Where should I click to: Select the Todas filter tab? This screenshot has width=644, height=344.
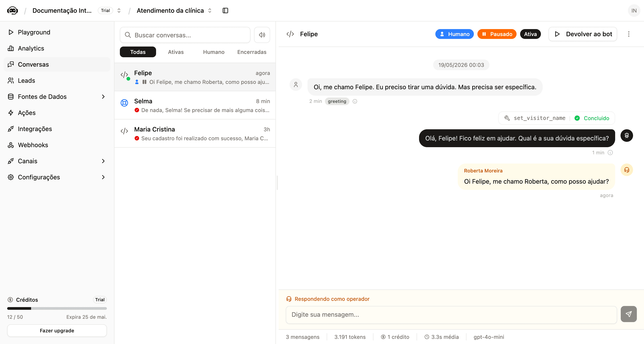[x=138, y=52]
